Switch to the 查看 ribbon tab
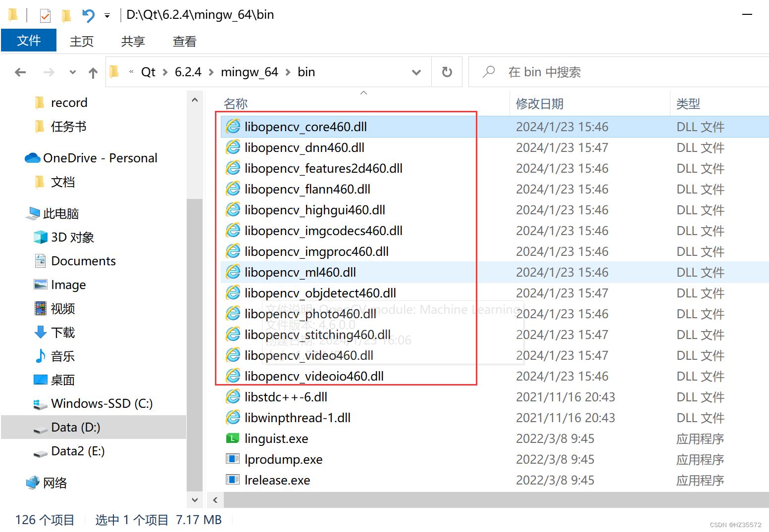Image resolution: width=769 pixels, height=532 pixels. point(185,41)
